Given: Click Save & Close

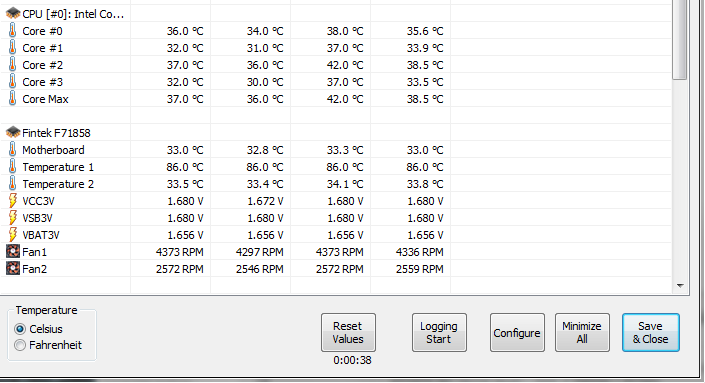Looking at the screenshot, I should 651,333.
